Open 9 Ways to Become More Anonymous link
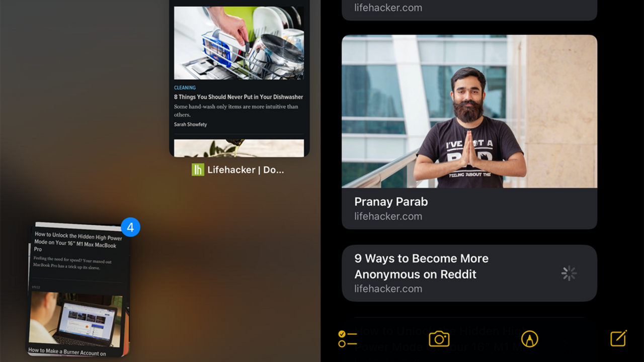The width and height of the screenshot is (644, 362). click(x=421, y=266)
